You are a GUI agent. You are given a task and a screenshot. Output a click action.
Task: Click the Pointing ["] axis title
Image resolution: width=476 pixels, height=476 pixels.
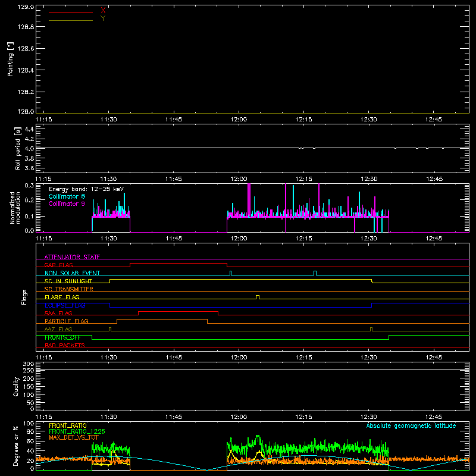pos(11,59)
